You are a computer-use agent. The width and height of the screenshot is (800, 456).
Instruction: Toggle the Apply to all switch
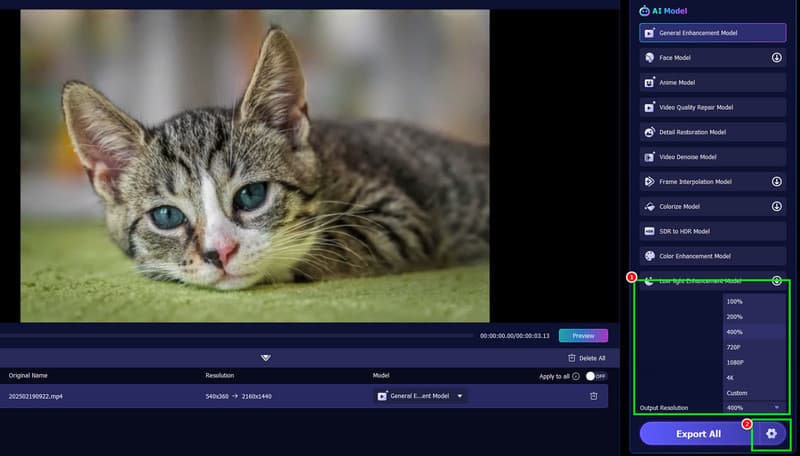tap(596, 376)
